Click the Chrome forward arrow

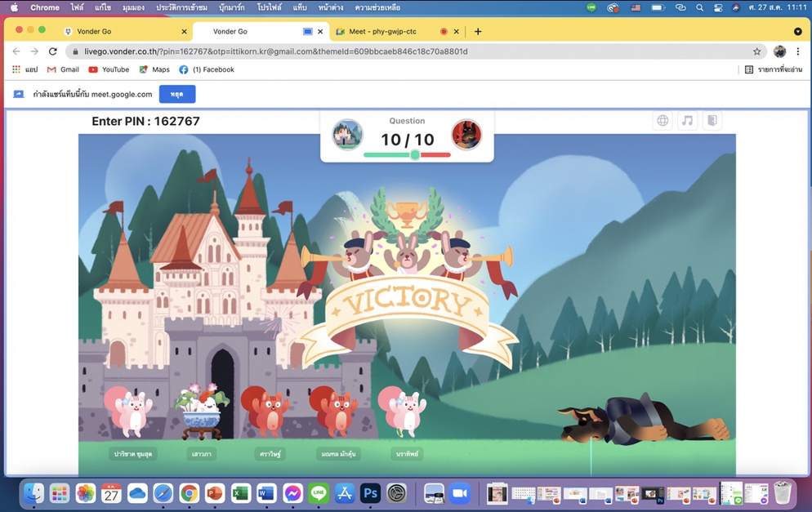[x=34, y=51]
